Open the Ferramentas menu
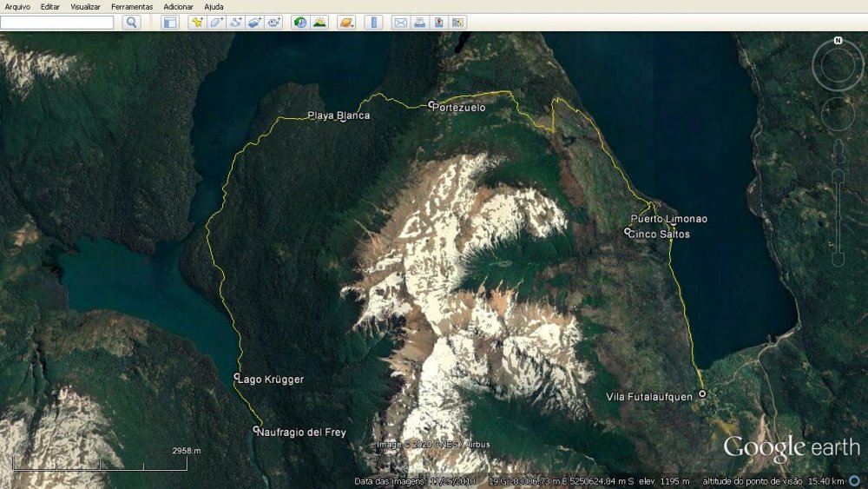This screenshot has height=489, width=868. (132, 7)
